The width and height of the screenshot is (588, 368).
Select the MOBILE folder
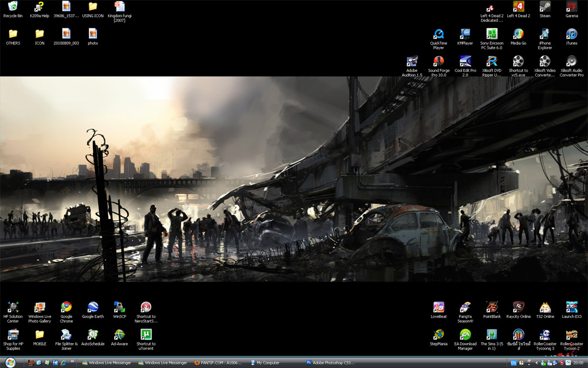click(39, 337)
